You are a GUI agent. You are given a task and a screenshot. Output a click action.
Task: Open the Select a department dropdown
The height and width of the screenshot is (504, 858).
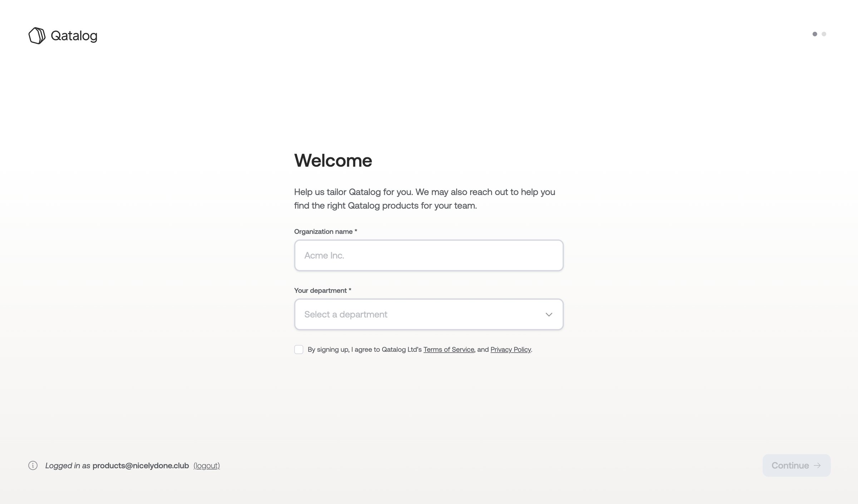(x=429, y=314)
